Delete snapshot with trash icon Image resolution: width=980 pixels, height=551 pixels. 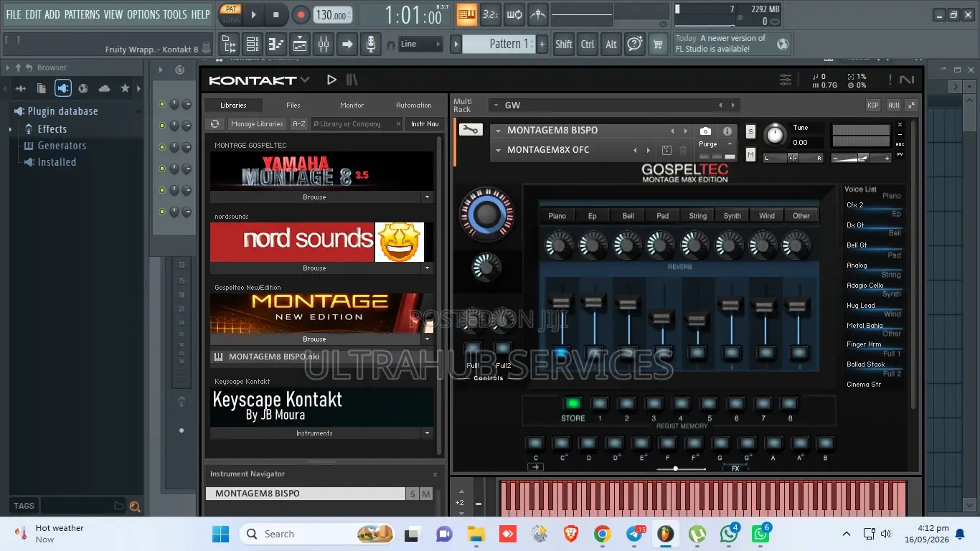pyautogui.click(x=683, y=150)
